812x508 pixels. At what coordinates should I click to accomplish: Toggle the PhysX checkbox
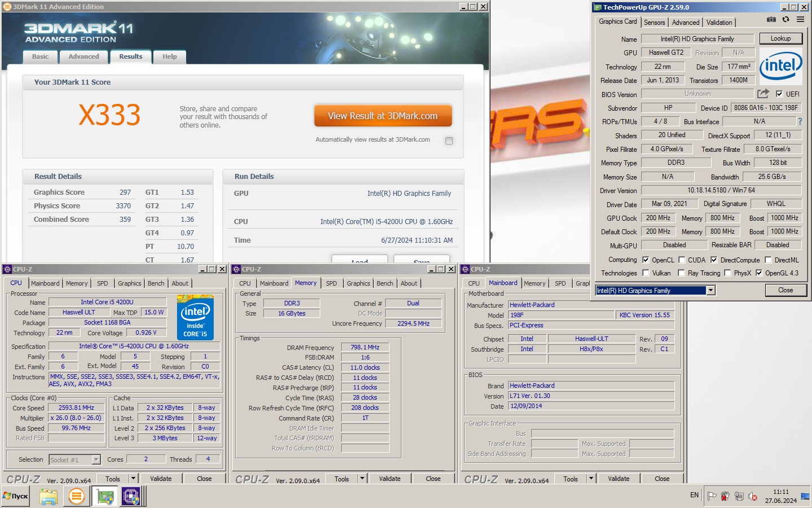[x=727, y=273]
